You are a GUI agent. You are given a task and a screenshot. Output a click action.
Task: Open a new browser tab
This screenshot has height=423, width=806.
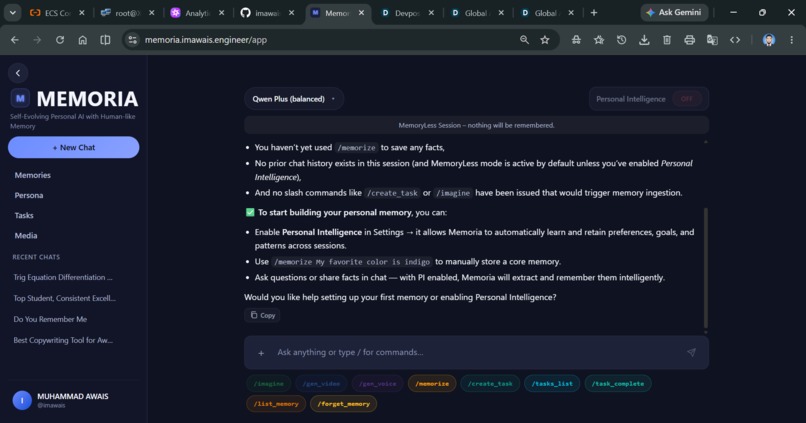click(x=594, y=13)
